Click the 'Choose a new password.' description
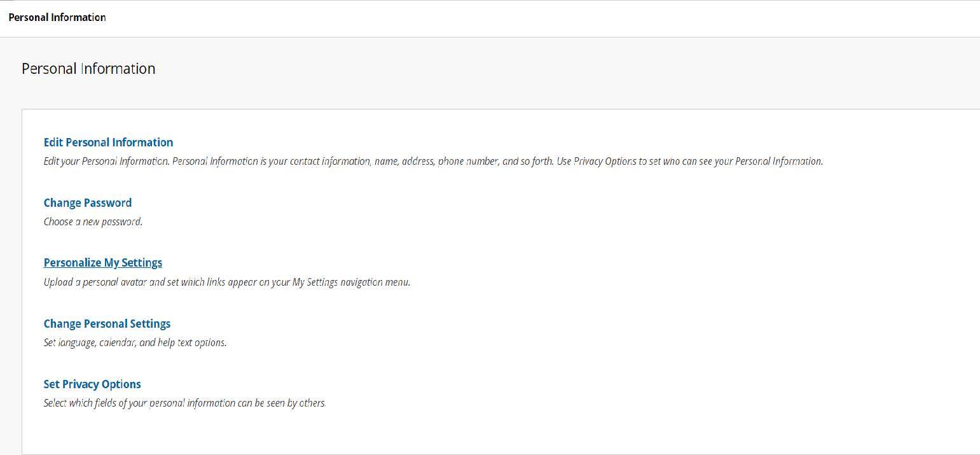Image resolution: width=980 pixels, height=455 pixels. click(93, 222)
